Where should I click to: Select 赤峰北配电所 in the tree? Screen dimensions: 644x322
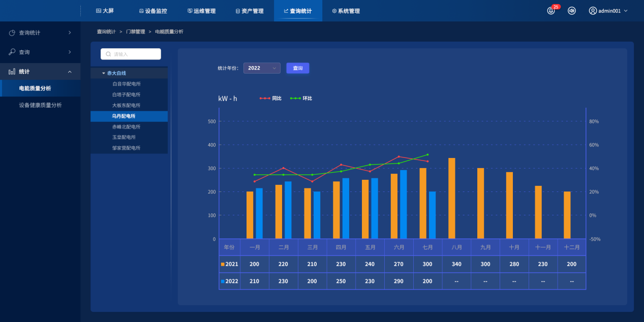[x=129, y=126]
